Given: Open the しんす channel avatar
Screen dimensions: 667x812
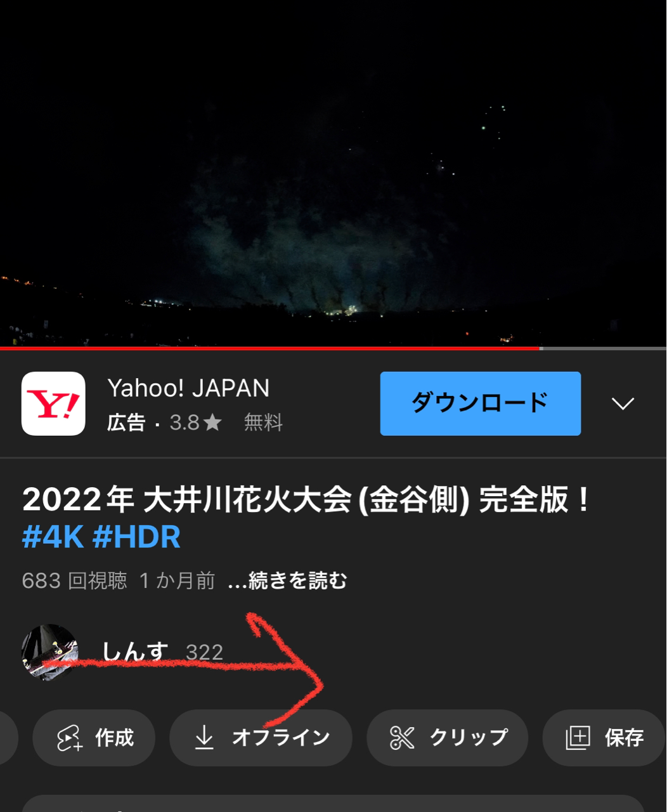Looking at the screenshot, I should click(x=50, y=652).
